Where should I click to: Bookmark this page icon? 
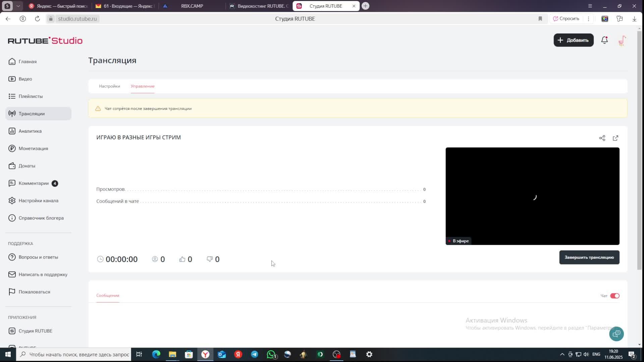(540, 19)
